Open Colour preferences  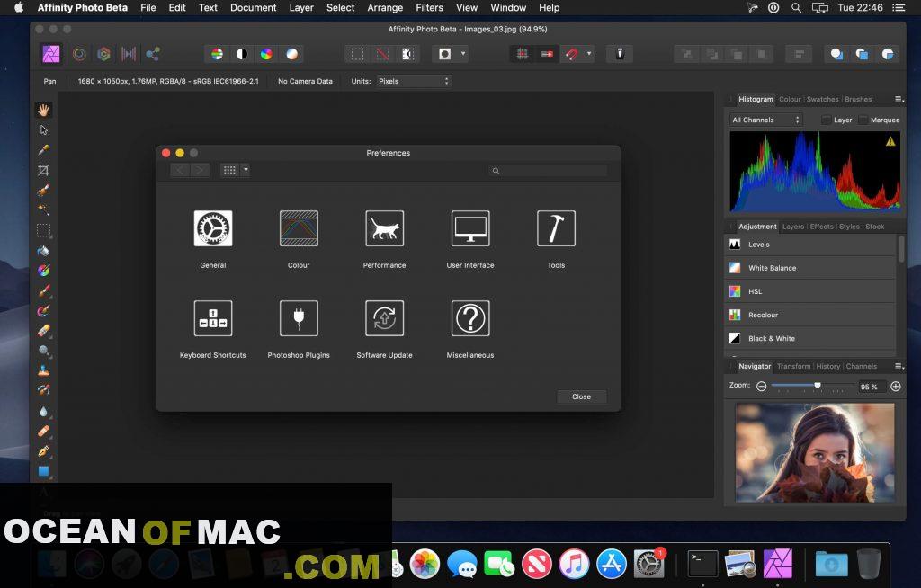click(x=299, y=228)
